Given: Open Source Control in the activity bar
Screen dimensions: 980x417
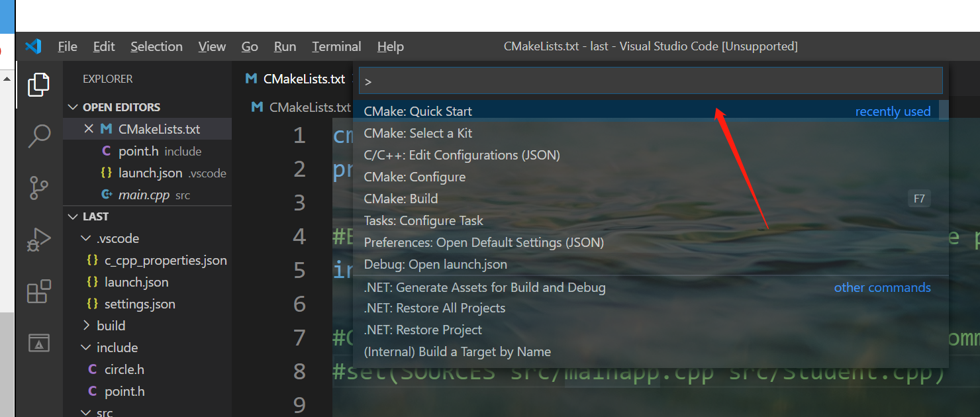Looking at the screenshot, I should [x=38, y=188].
